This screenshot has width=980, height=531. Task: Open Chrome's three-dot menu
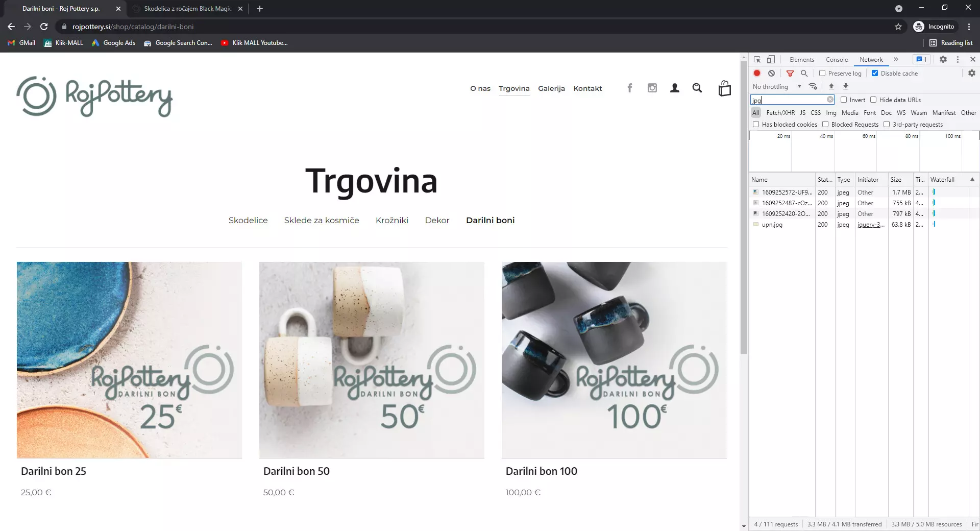point(969,27)
